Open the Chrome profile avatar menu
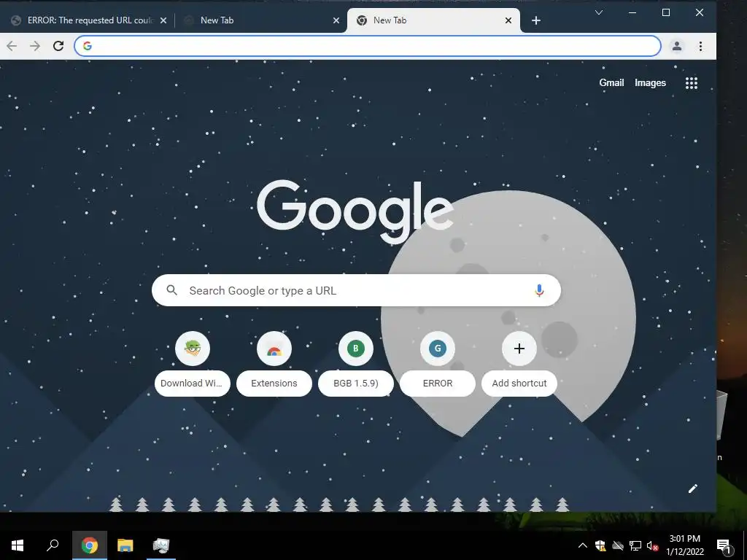 pyautogui.click(x=676, y=46)
